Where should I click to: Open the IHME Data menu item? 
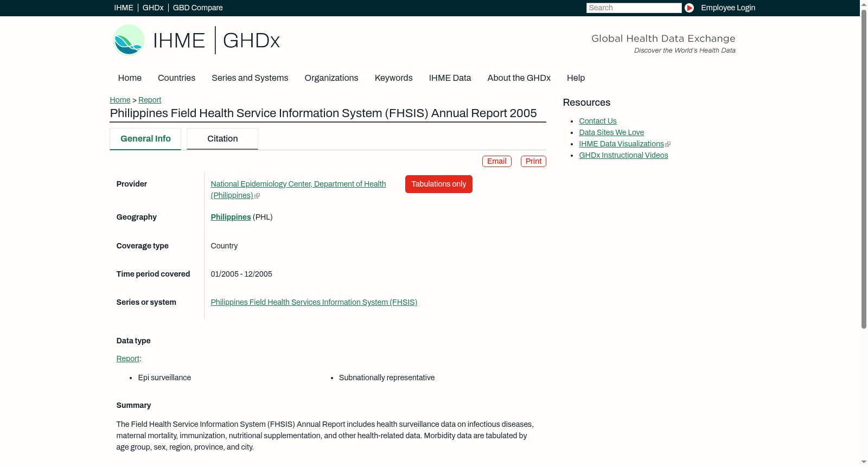tap(450, 78)
